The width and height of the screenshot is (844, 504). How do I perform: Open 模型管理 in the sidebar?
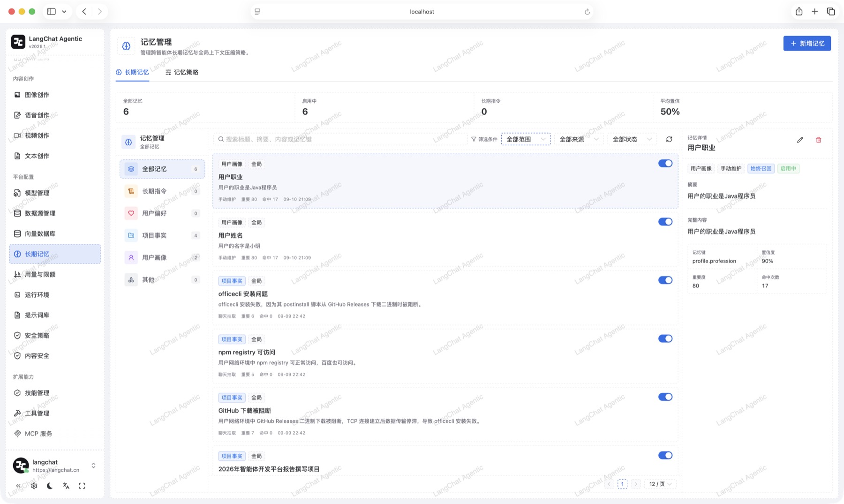[55, 193]
